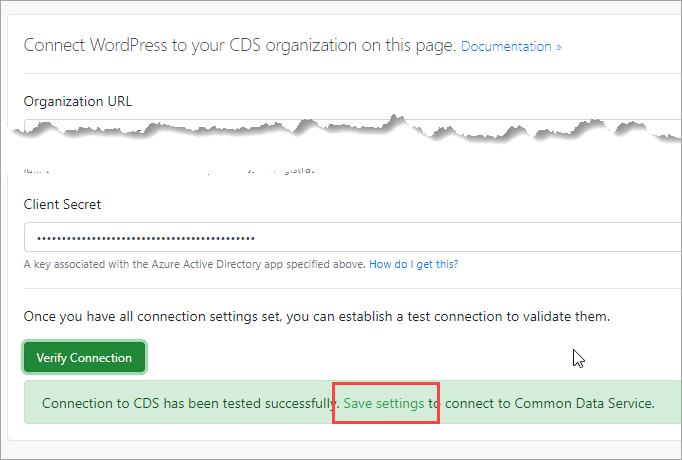
Task: Click the Verify Connection button
Action: 84,357
